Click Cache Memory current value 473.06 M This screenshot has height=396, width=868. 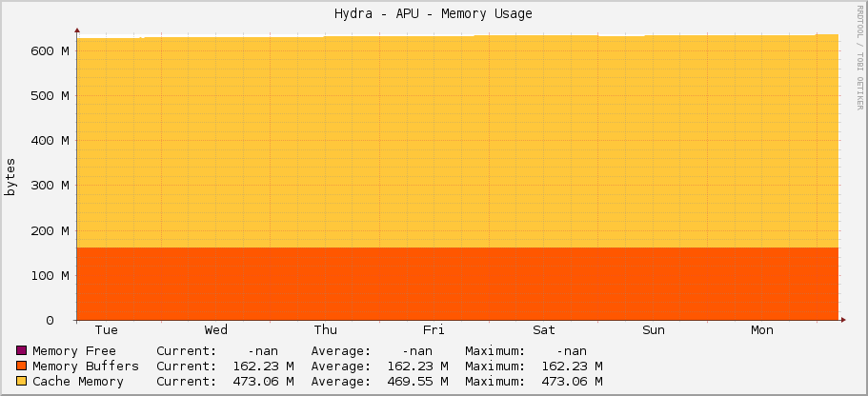[263, 381]
